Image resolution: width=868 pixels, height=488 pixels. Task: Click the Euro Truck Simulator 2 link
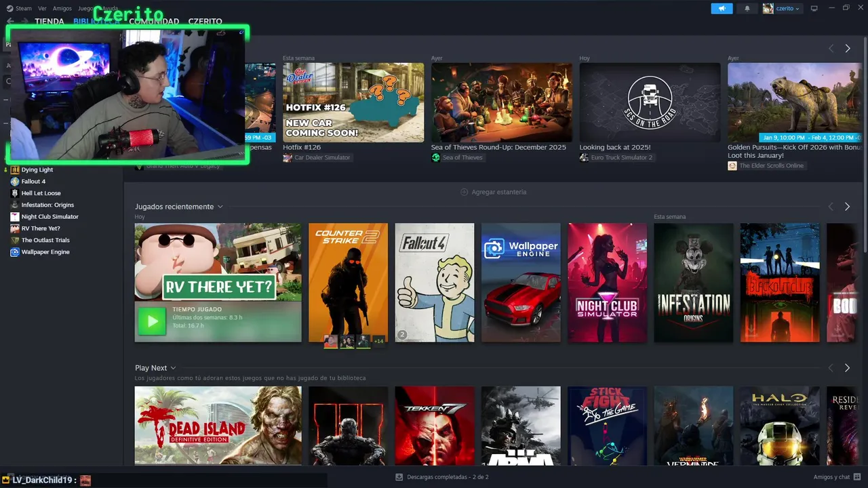coord(621,157)
